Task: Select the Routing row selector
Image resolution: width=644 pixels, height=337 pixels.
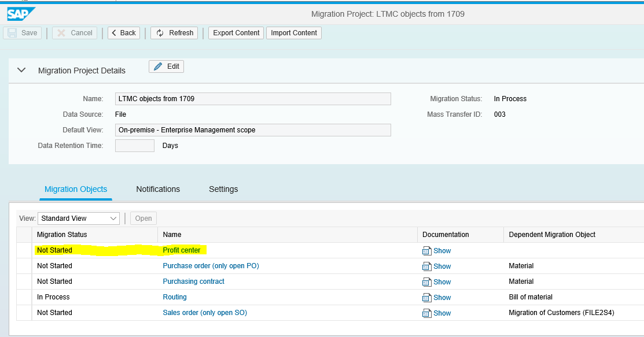Action: 24,297
